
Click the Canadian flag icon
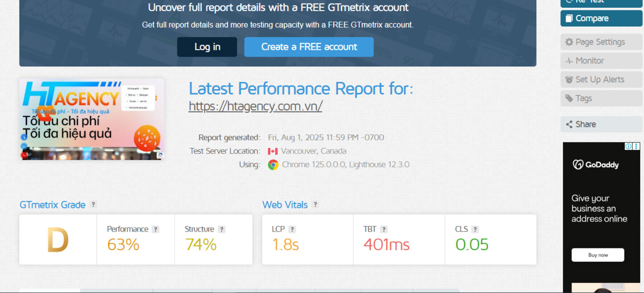pyautogui.click(x=273, y=151)
